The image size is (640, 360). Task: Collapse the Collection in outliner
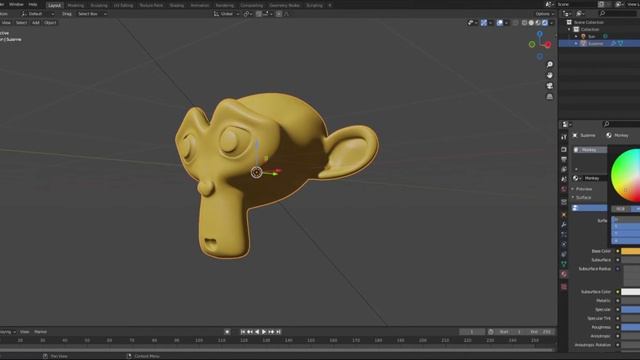coord(569,29)
